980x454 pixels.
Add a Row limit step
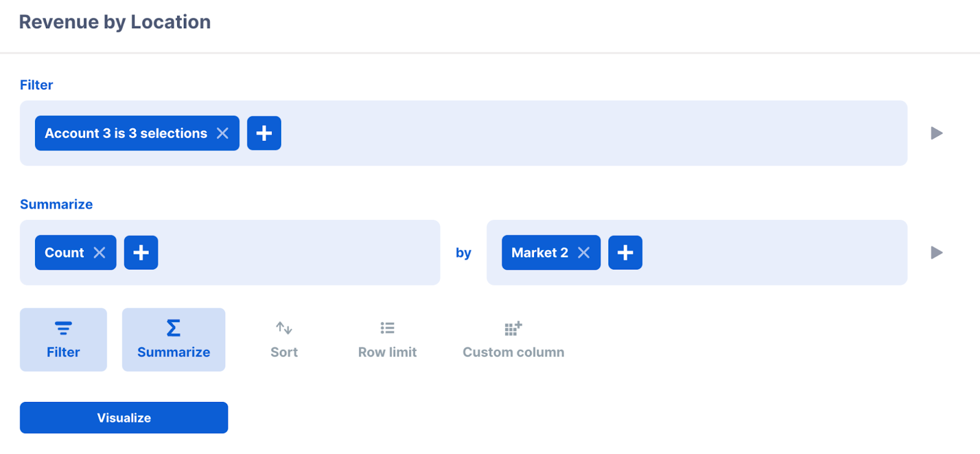[387, 339]
